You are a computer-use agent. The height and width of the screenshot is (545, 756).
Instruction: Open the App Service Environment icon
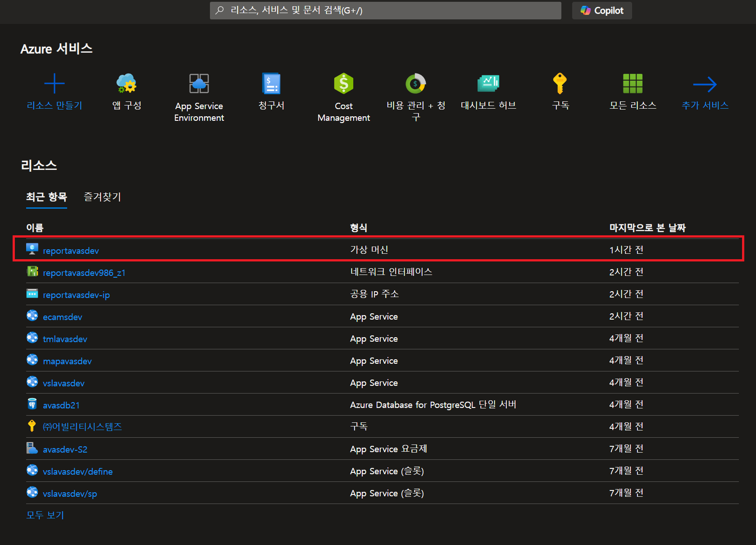[199, 83]
